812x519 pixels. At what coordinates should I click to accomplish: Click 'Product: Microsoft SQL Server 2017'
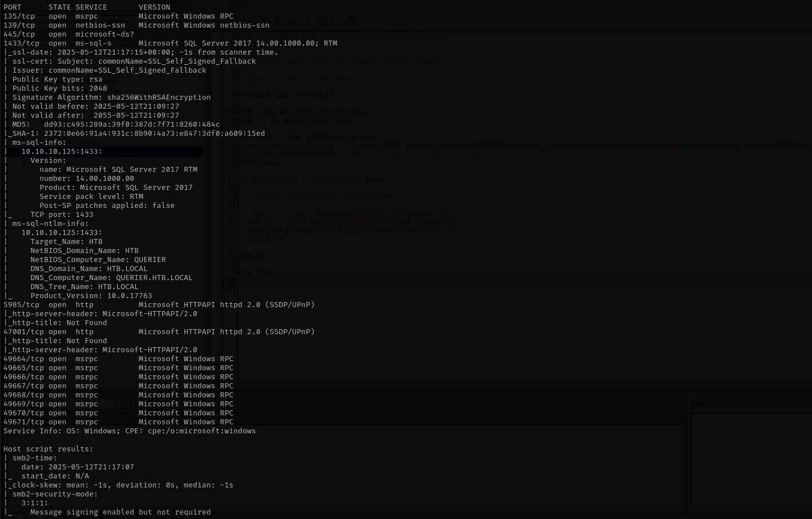(116, 188)
